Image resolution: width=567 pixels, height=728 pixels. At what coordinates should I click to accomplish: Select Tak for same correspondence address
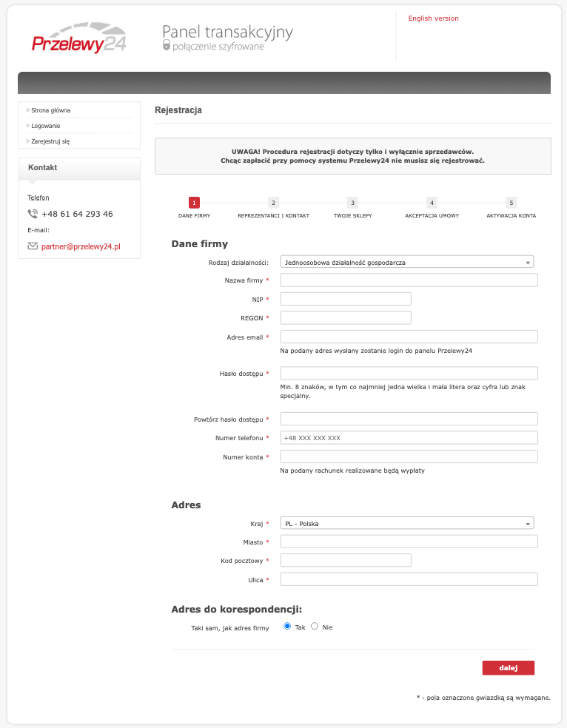287,626
